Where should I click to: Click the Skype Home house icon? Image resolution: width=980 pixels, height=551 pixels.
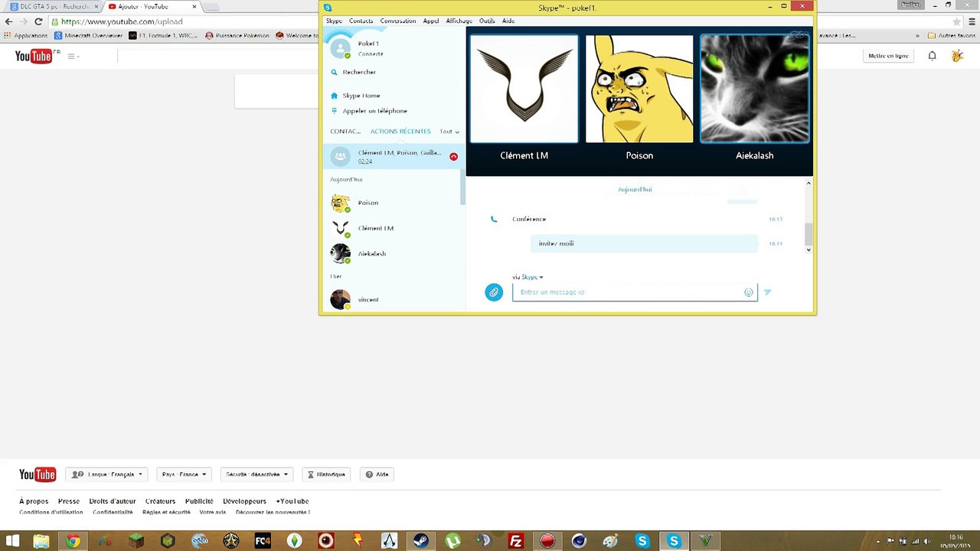334,96
